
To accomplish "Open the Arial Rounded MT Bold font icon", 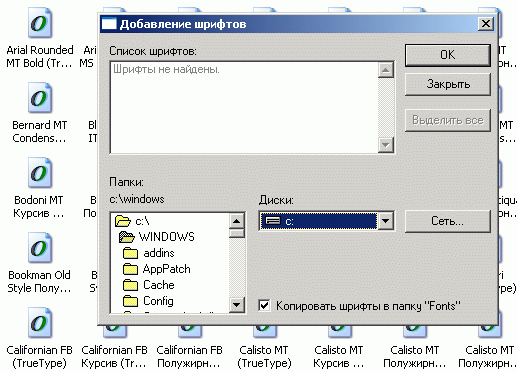I will click(40, 23).
